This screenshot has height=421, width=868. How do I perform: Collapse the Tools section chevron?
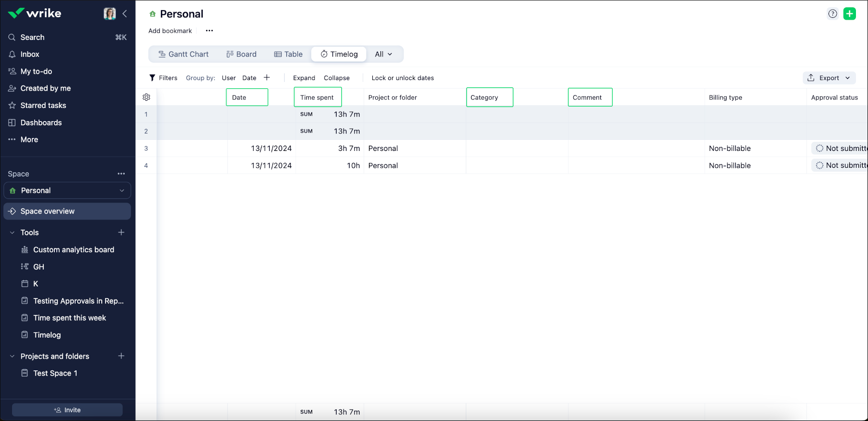click(12, 232)
